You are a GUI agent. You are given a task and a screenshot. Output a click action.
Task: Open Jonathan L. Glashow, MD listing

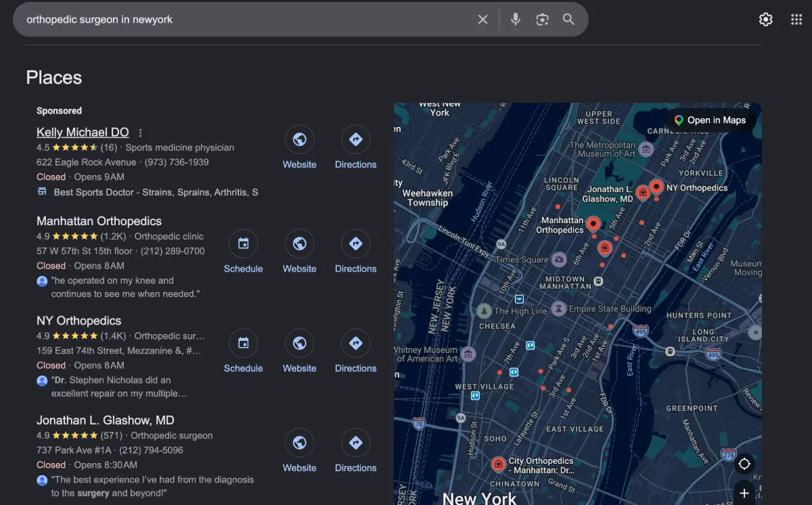tap(106, 420)
